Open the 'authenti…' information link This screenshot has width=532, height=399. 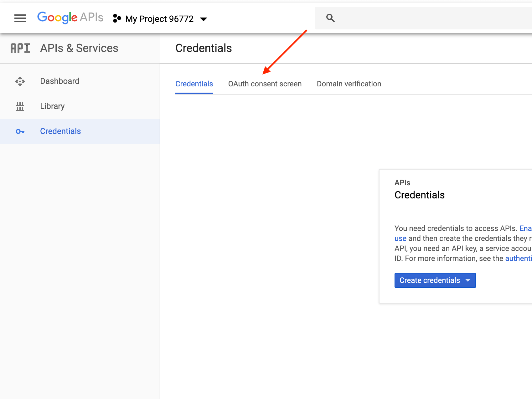click(x=518, y=258)
